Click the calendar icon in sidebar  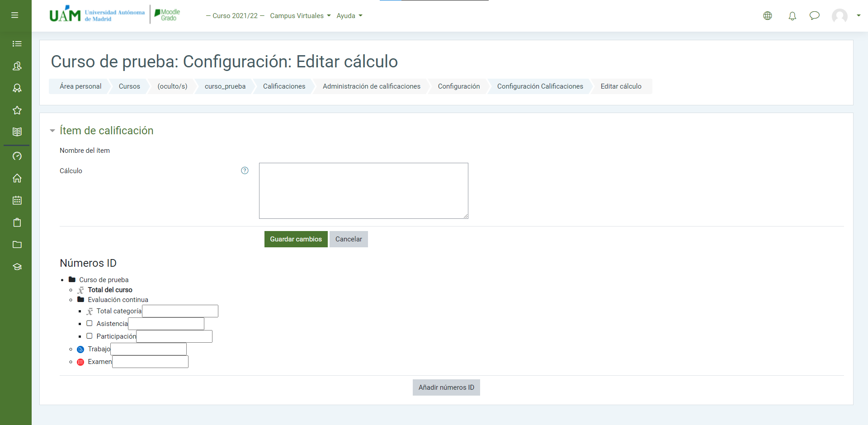point(17,200)
